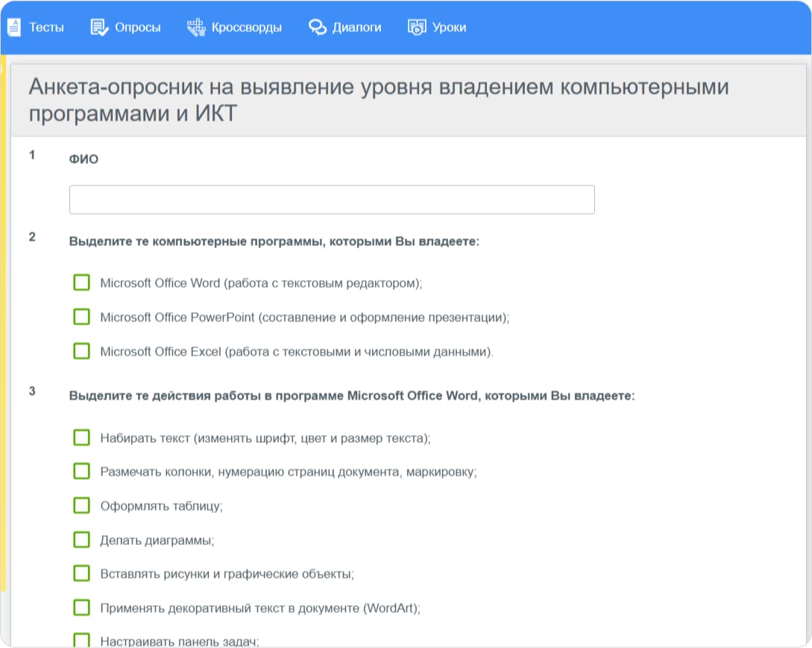Click the Диалоги speech bubbles icon
Image resolution: width=812 pixels, height=648 pixels.
(319, 26)
